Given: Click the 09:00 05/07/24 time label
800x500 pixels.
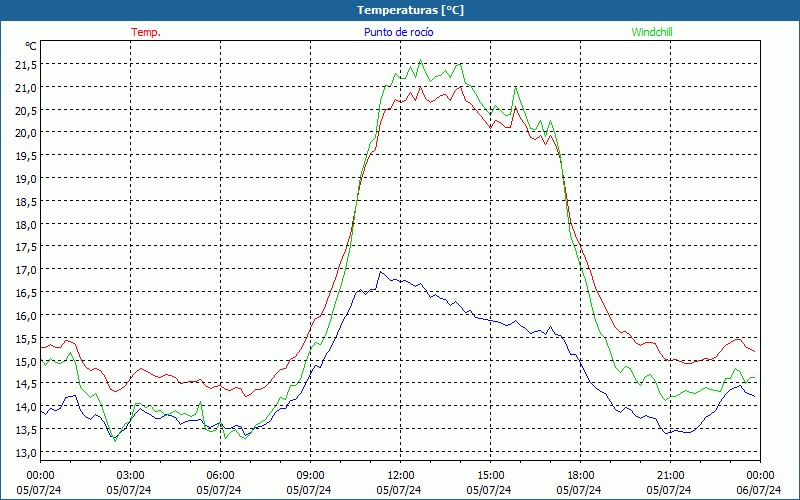Looking at the screenshot, I should pos(309,483).
